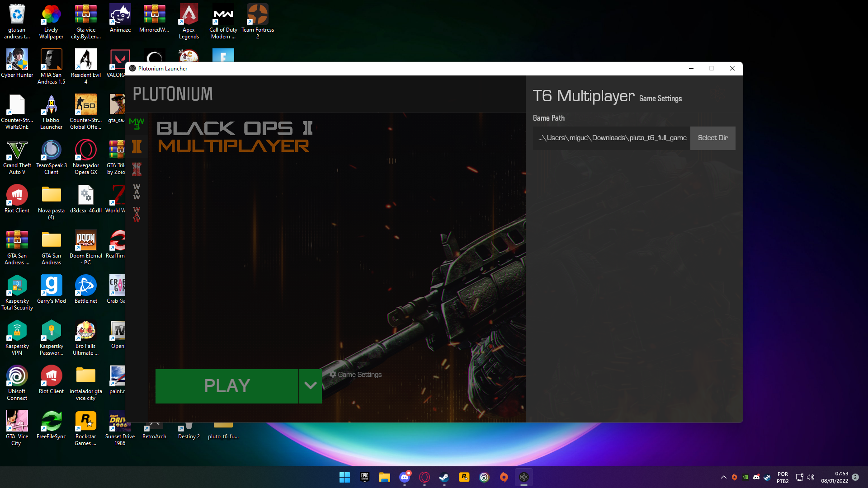Open Apex Legends desktop shortcut
The width and height of the screenshot is (868, 488).
click(x=189, y=21)
